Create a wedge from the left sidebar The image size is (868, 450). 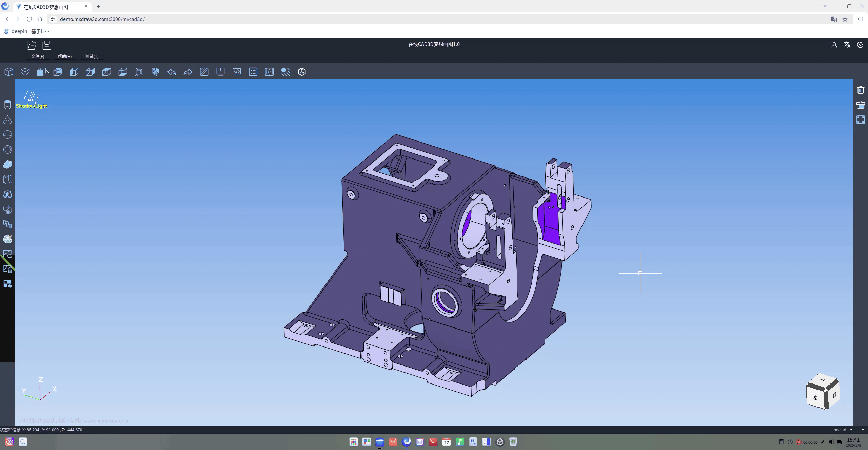[x=7, y=165]
